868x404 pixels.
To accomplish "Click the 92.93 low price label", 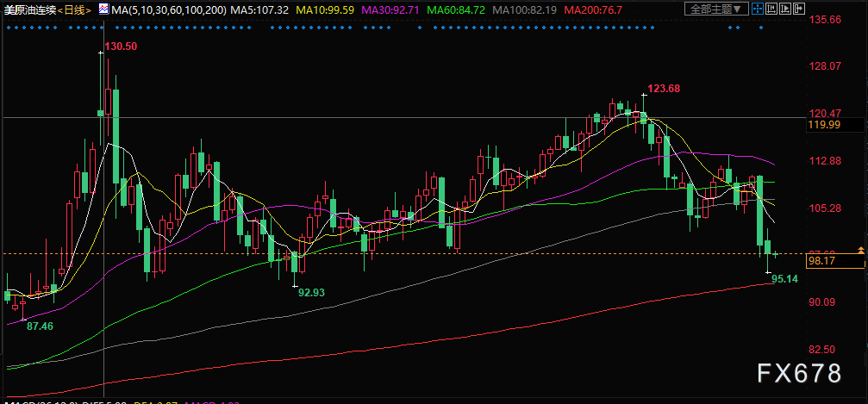I will tap(311, 292).
